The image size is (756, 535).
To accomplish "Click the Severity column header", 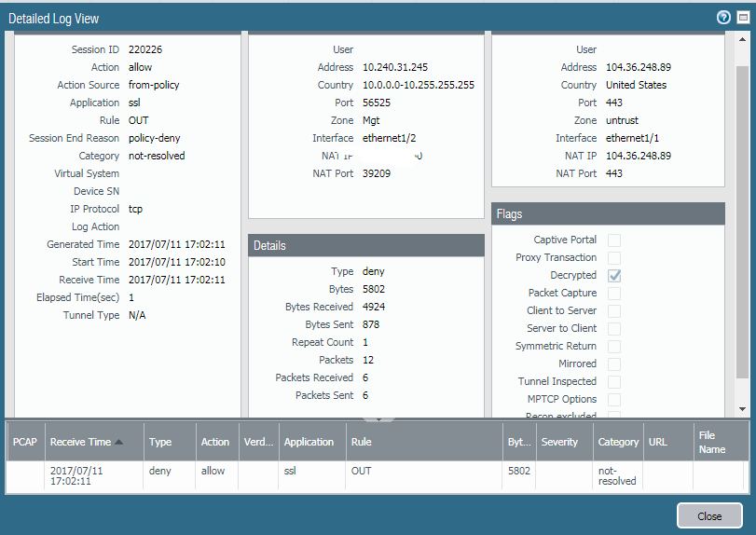I will click(559, 442).
